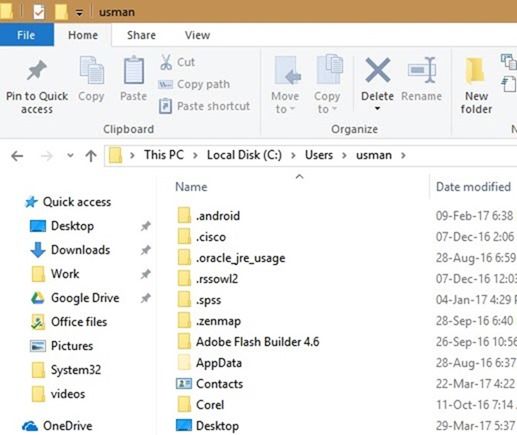
Task: Click usman in the address bar
Action: (374, 155)
